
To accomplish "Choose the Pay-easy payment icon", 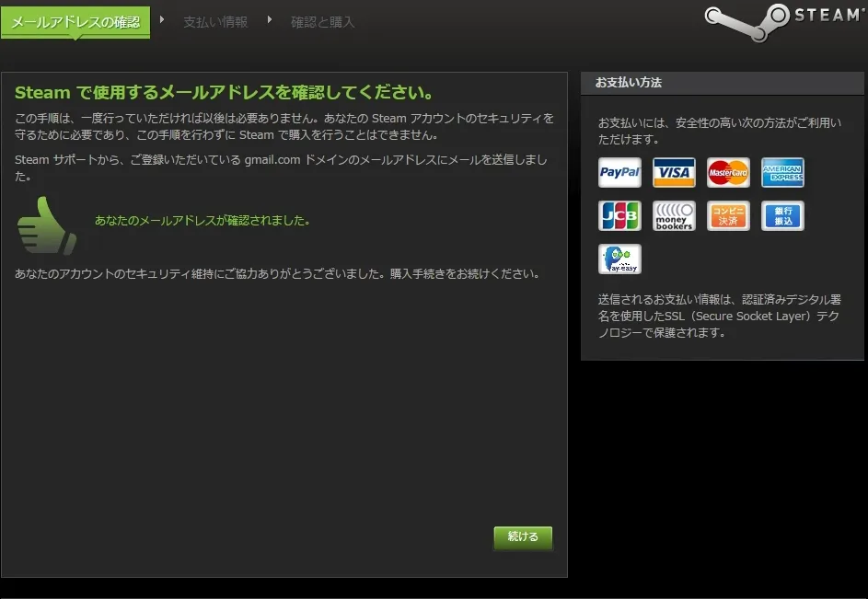I will coord(619,259).
